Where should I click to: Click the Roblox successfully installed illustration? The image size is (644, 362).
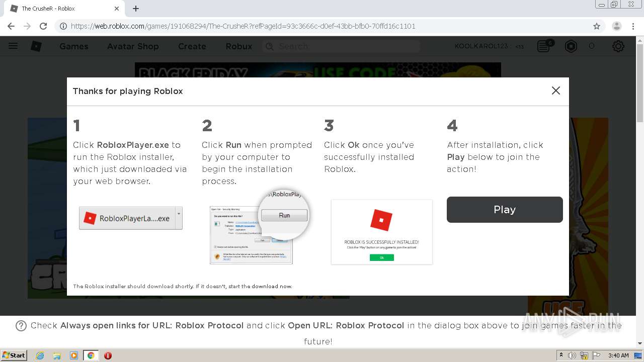[382, 232]
